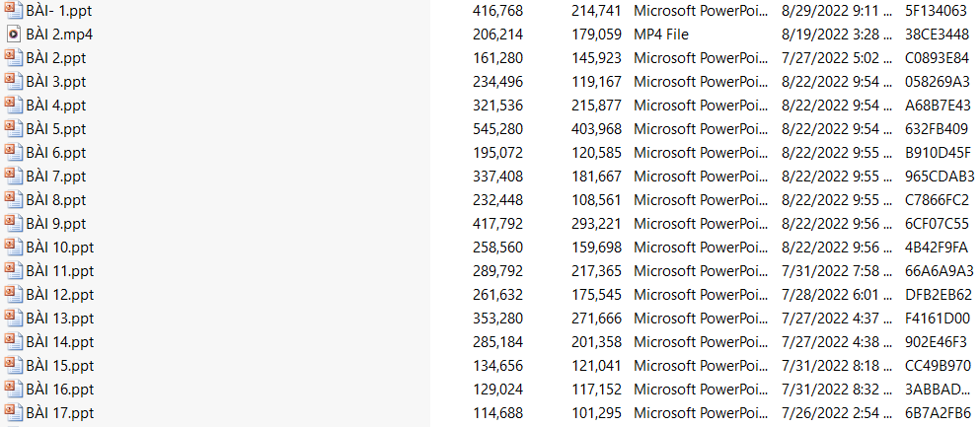Select the file BÀI 9.ppt
Viewport: 980px width, 427px height.
[x=56, y=223]
